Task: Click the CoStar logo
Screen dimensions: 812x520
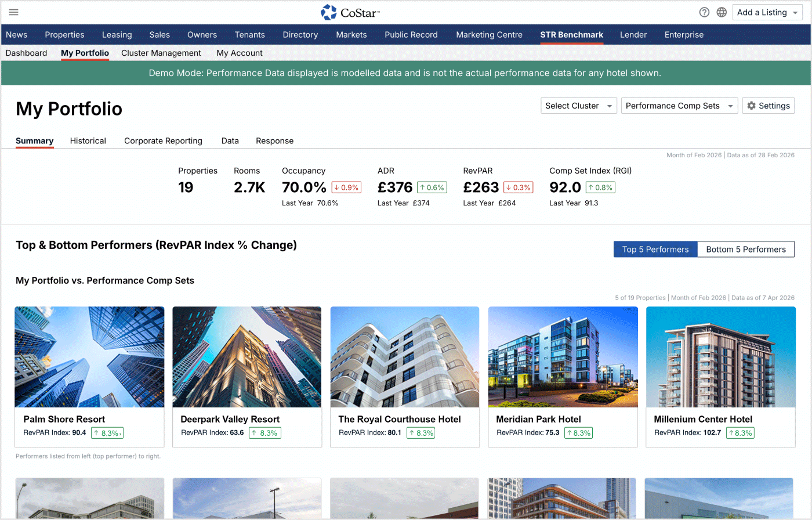Action: (x=350, y=12)
